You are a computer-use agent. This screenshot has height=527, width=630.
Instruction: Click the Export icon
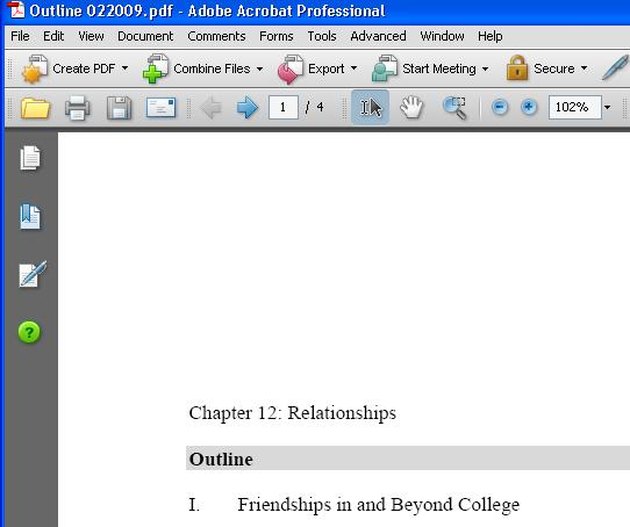point(290,69)
